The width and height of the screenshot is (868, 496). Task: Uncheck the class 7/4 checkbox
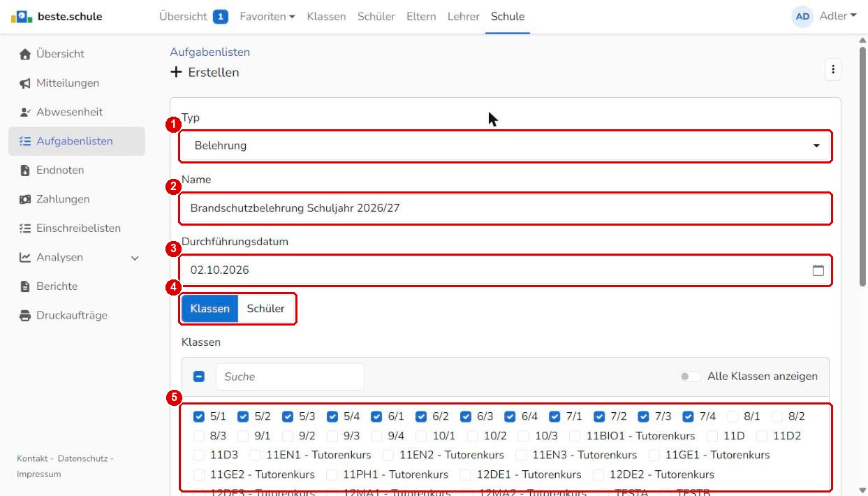(689, 416)
